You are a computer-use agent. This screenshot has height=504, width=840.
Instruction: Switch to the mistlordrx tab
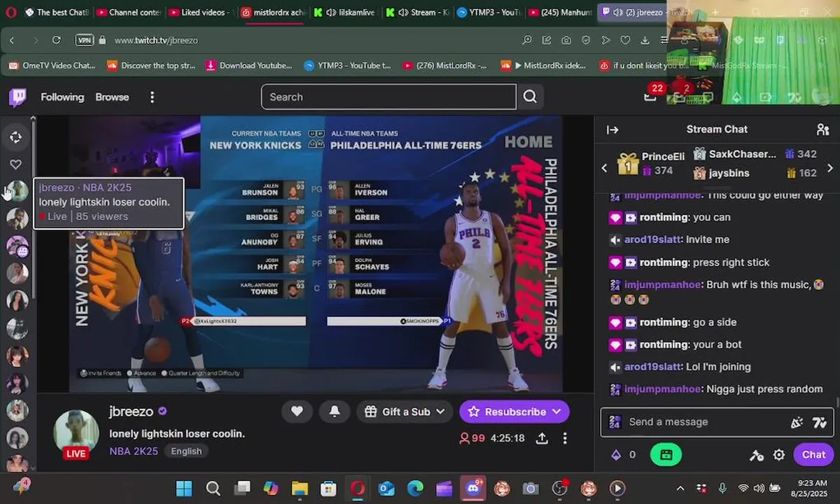click(x=272, y=13)
